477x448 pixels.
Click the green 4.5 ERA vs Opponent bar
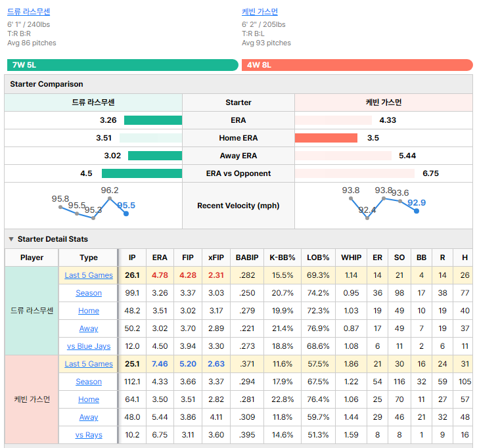pyautogui.click(x=142, y=173)
